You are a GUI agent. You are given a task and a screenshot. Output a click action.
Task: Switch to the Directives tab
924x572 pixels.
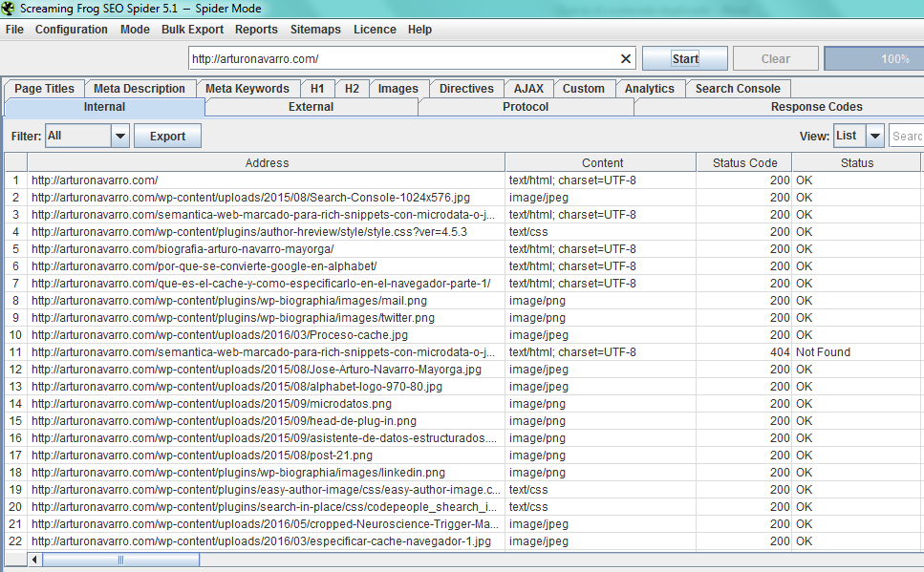pos(466,89)
